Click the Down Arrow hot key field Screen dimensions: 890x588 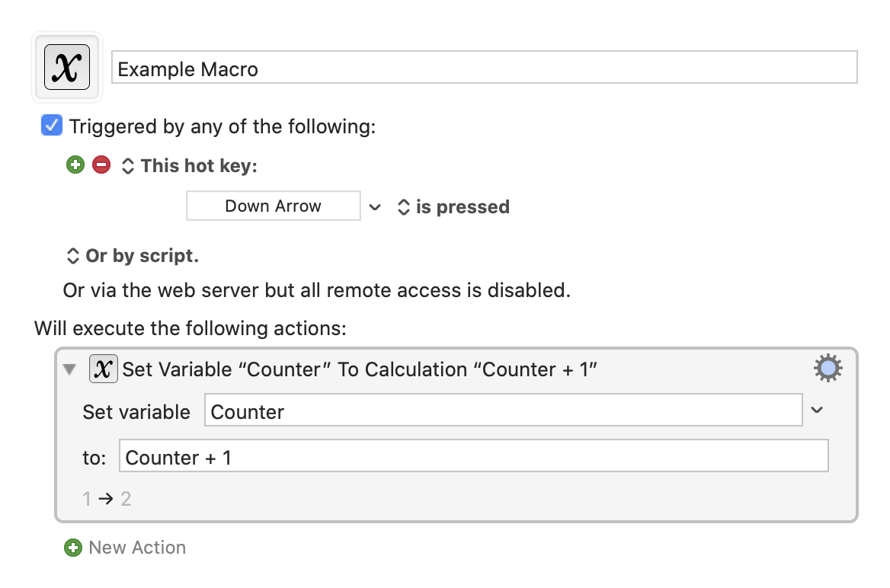point(273,206)
